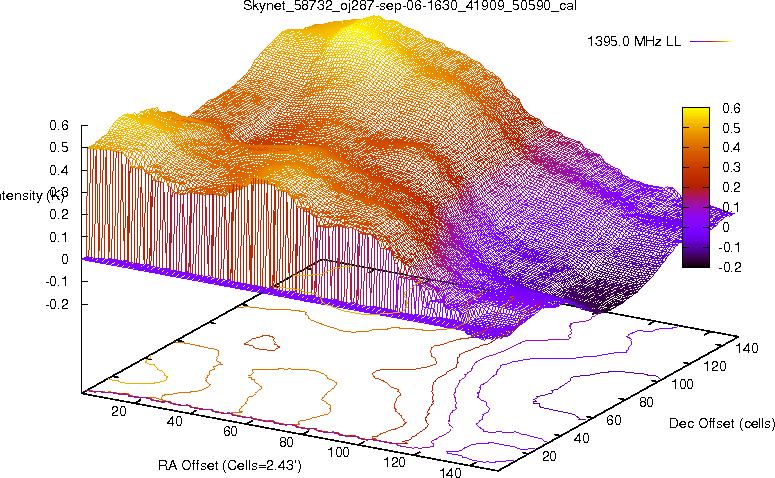This screenshot has height=478, width=775.
Task: Click the intensity color bar gradient
Action: point(695,187)
